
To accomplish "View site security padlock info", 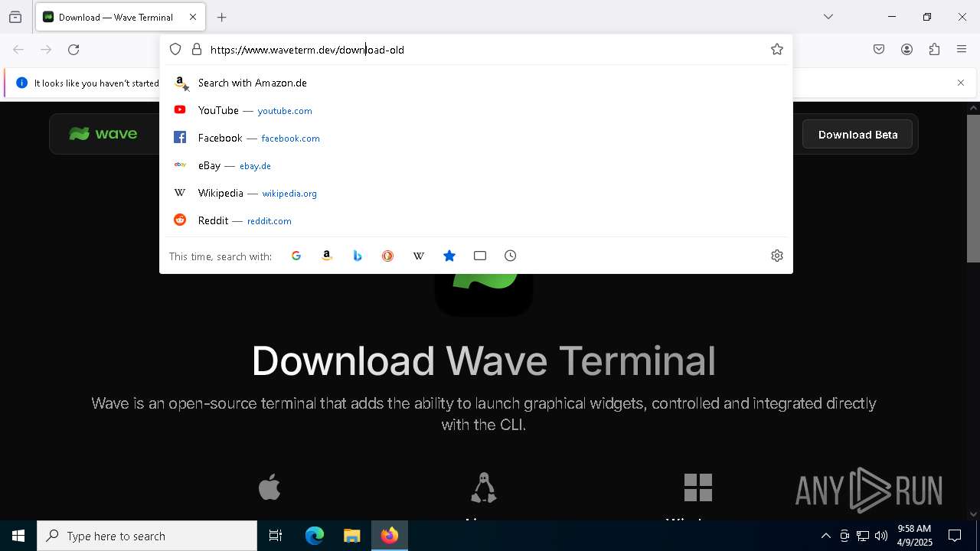I will [197, 50].
